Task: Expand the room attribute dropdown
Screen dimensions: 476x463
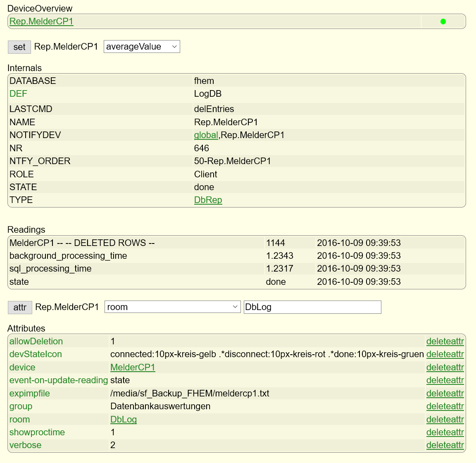Action: [x=172, y=307]
